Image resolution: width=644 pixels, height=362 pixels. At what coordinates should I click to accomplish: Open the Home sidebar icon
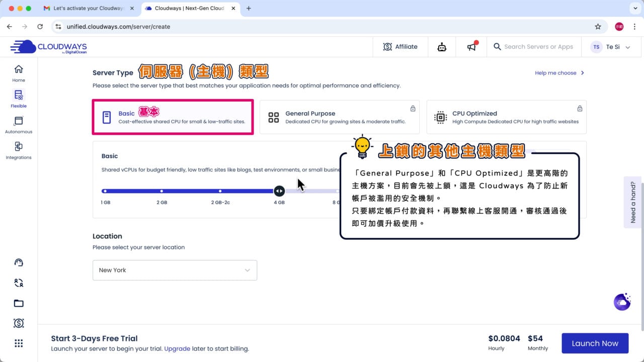(19, 73)
